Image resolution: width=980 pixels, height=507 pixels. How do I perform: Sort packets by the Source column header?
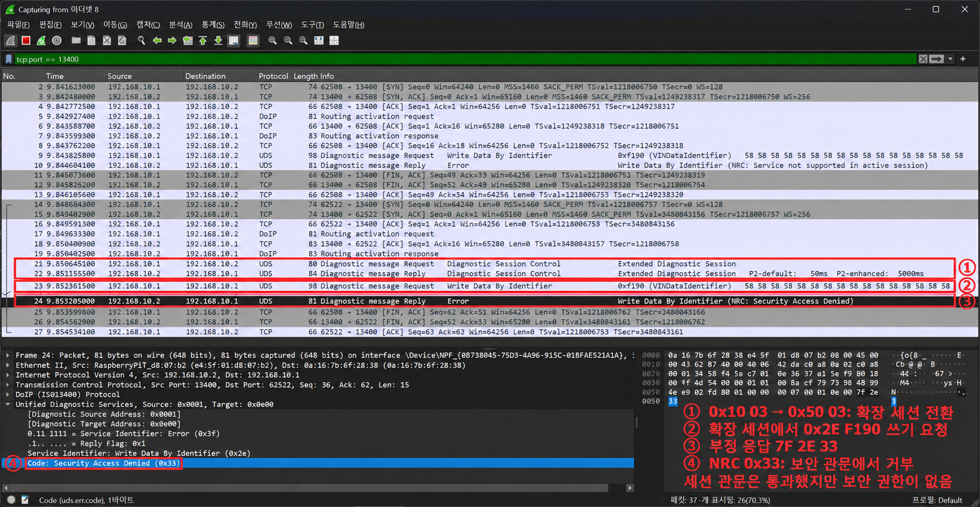[x=144, y=76]
